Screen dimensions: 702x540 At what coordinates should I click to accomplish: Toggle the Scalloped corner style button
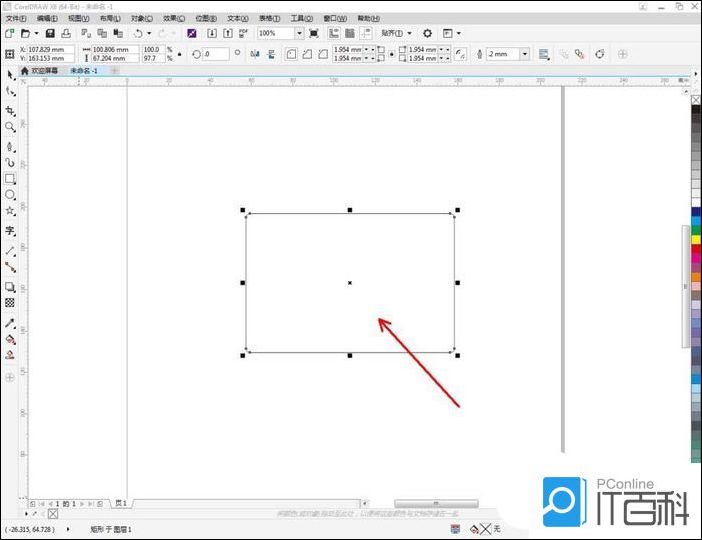click(x=307, y=54)
